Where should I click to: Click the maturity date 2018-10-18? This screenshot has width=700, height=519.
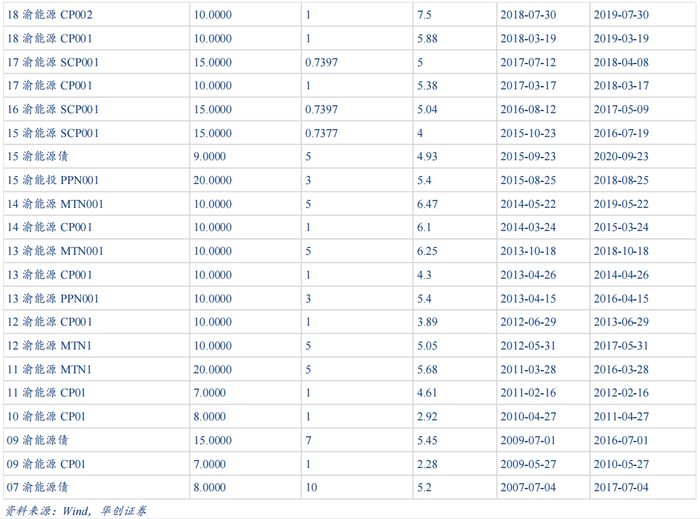(x=621, y=251)
